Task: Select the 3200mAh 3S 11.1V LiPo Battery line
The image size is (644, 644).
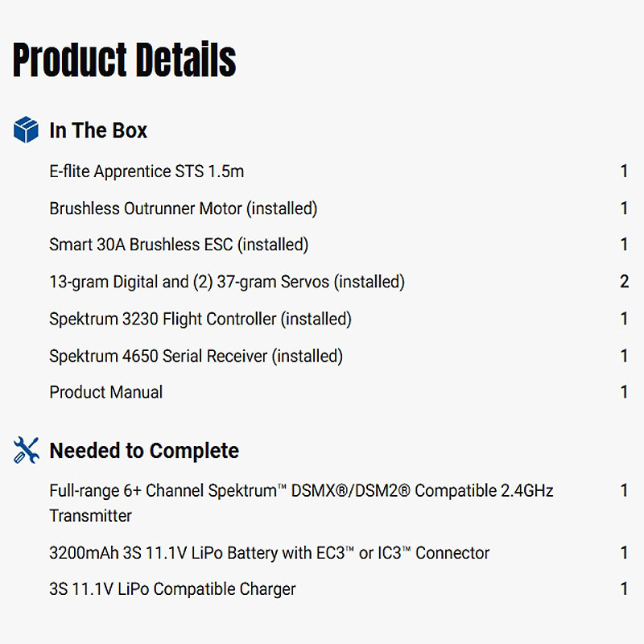Action: point(269,553)
